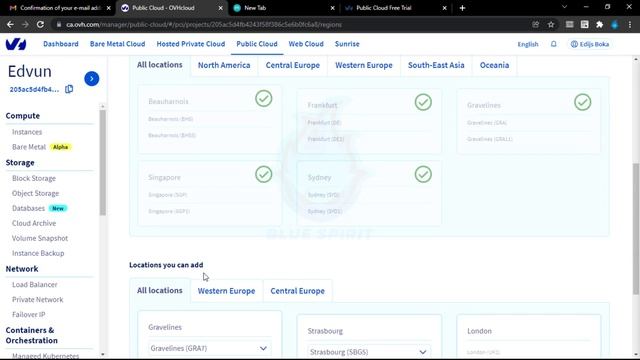Open Load Balancer in the sidebar
The image size is (640, 360).
pos(35,284)
